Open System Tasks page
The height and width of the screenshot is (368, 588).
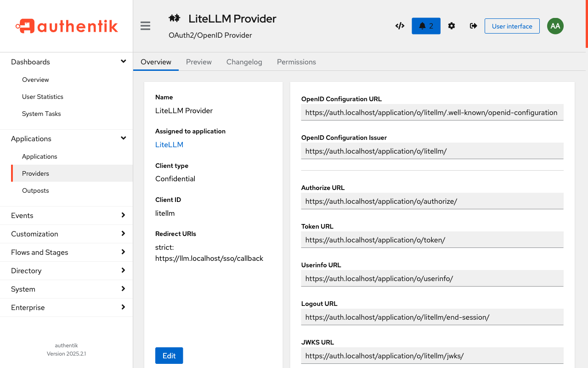pyautogui.click(x=72, y=114)
